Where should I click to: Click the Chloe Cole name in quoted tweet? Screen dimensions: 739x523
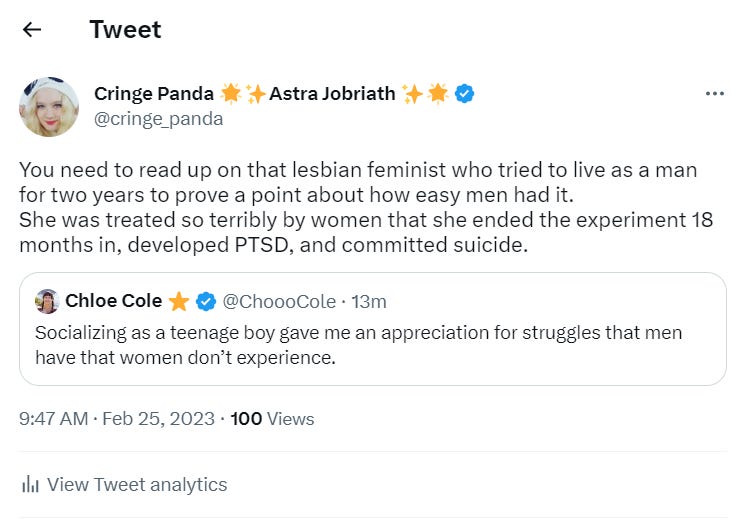pyautogui.click(x=113, y=301)
